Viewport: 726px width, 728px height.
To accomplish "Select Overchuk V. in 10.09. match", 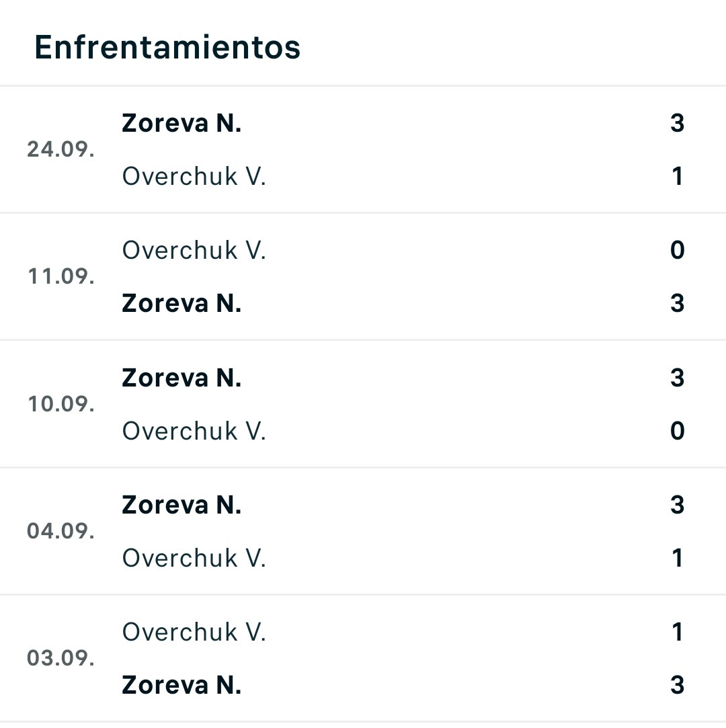I will tap(194, 431).
